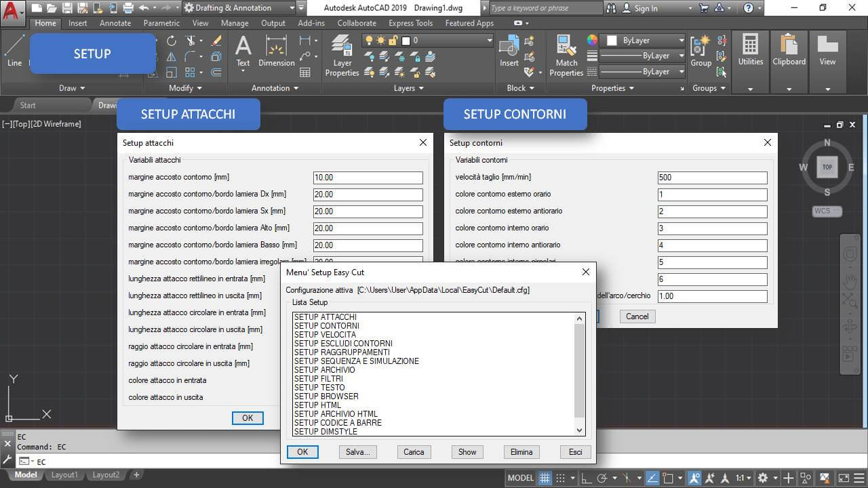
Task: Open the Autodesk App Store cart icon
Action: click(704, 8)
